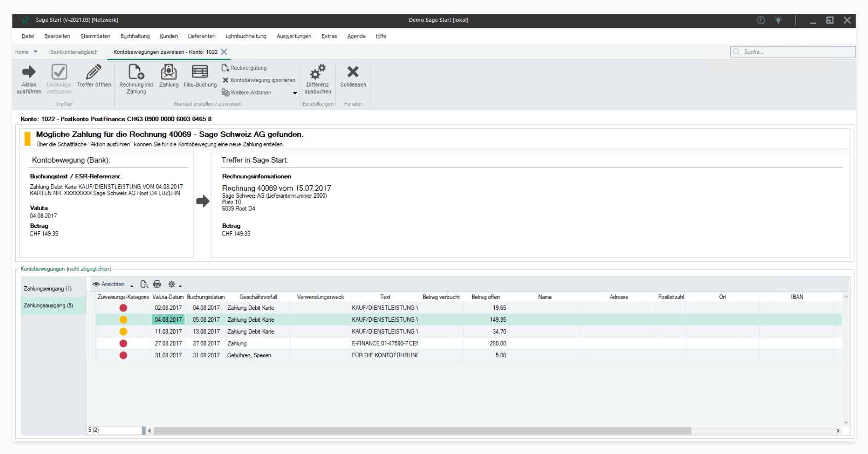Click horizontal scrollbar right arrow
The image size is (868, 454).
coord(838,430)
